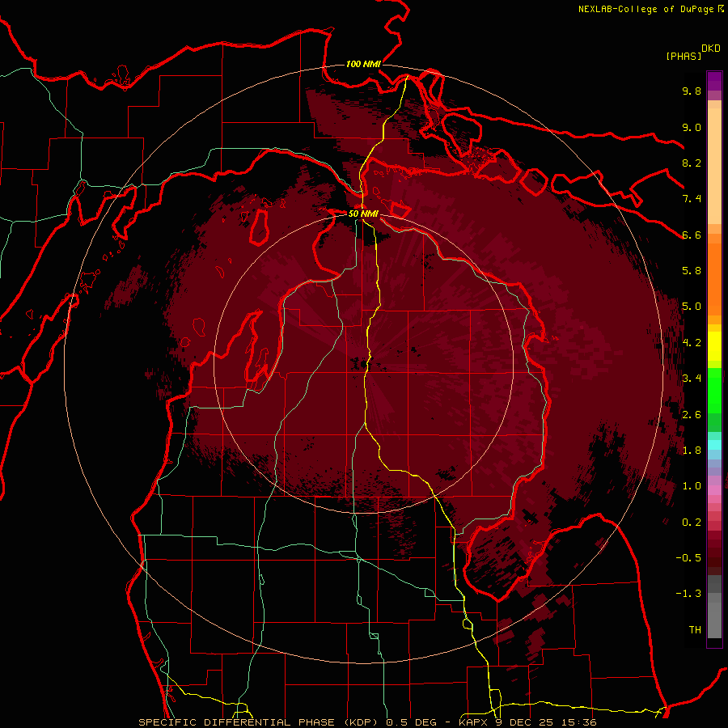Click the 9.8 color scale value

(692, 91)
